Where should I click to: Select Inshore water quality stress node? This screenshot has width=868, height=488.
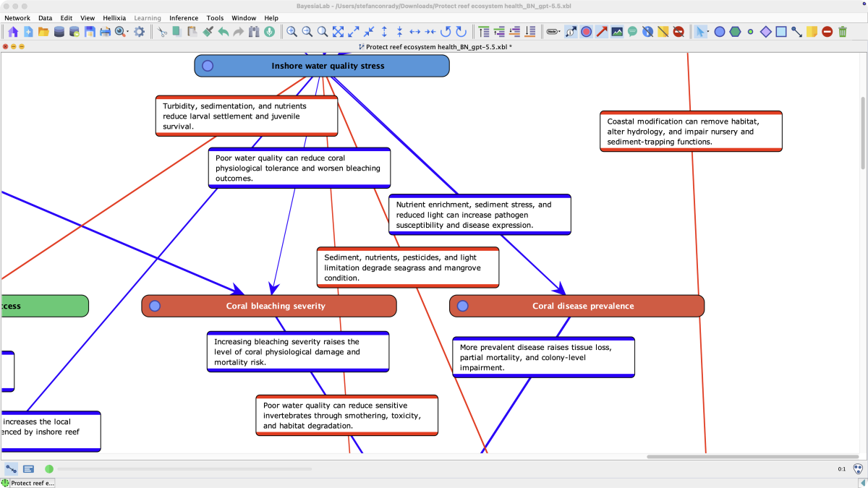322,66
